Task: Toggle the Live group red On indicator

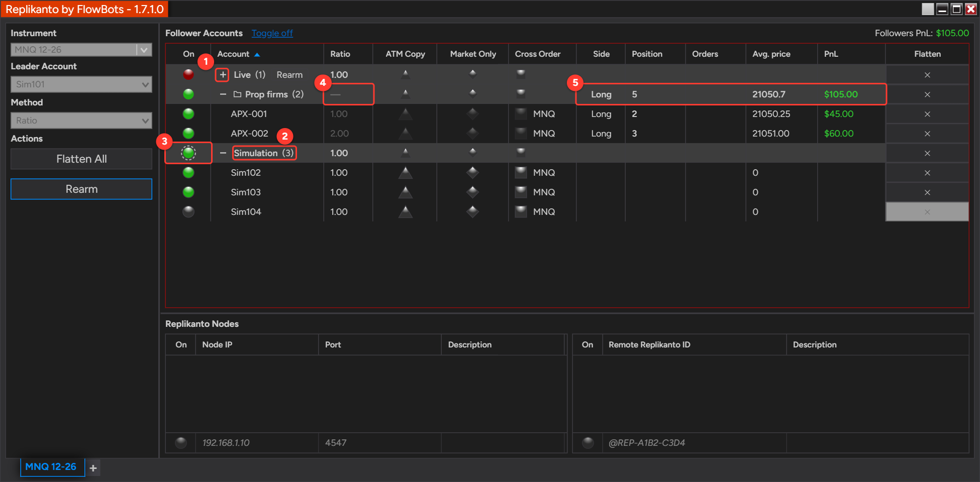Action: pyautogui.click(x=188, y=74)
